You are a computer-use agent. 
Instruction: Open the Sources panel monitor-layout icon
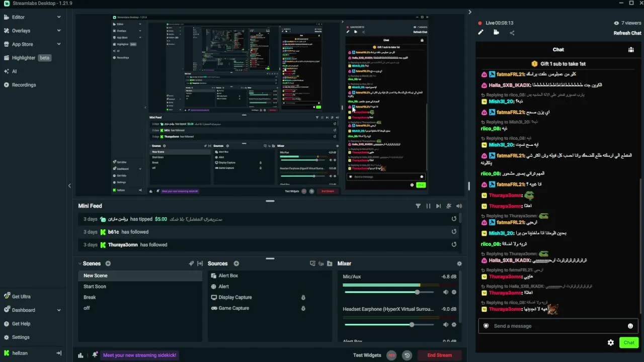pyautogui.click(x=312, y=263)
